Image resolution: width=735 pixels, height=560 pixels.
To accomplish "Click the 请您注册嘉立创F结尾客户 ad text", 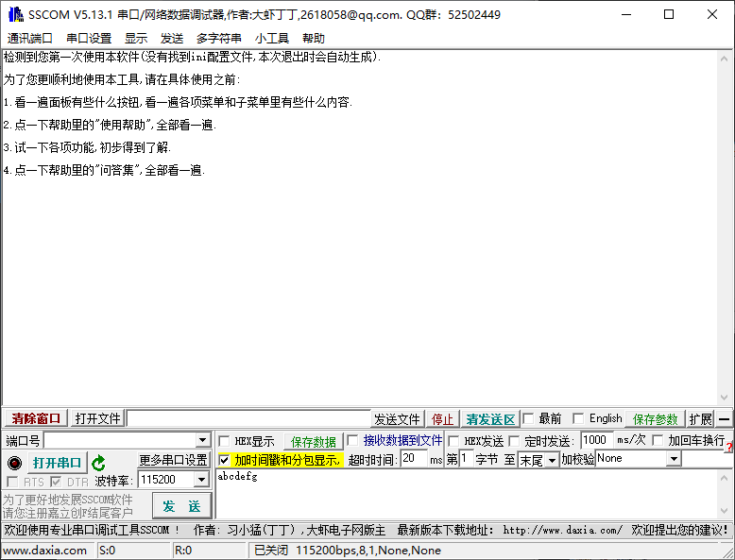I will pyautogui.click(x=68, y=513).
